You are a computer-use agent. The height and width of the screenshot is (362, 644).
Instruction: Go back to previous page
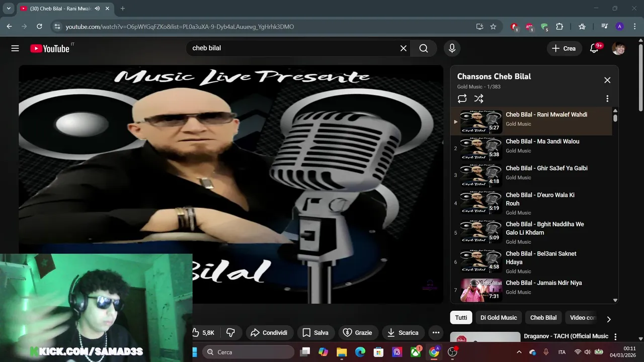pos(9,27)
